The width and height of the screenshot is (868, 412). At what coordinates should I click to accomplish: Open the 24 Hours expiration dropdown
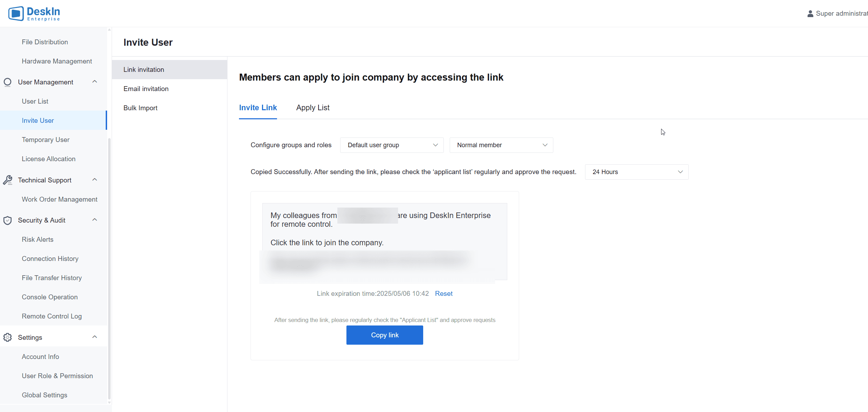[637, 172]
